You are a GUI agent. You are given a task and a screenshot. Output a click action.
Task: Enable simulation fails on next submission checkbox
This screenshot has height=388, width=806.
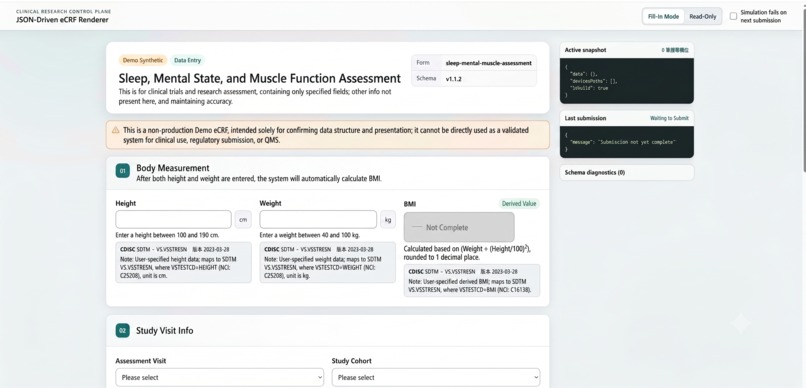(734, 16)
